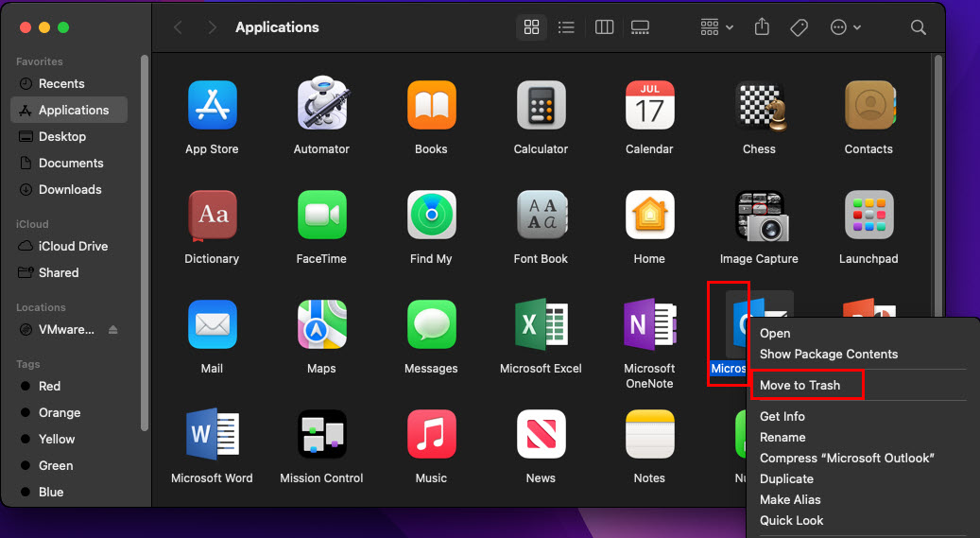The image size is (980, 538).
Task: Click the Contacts app icon
Action: pyautogui.click(x=868, y=105)
